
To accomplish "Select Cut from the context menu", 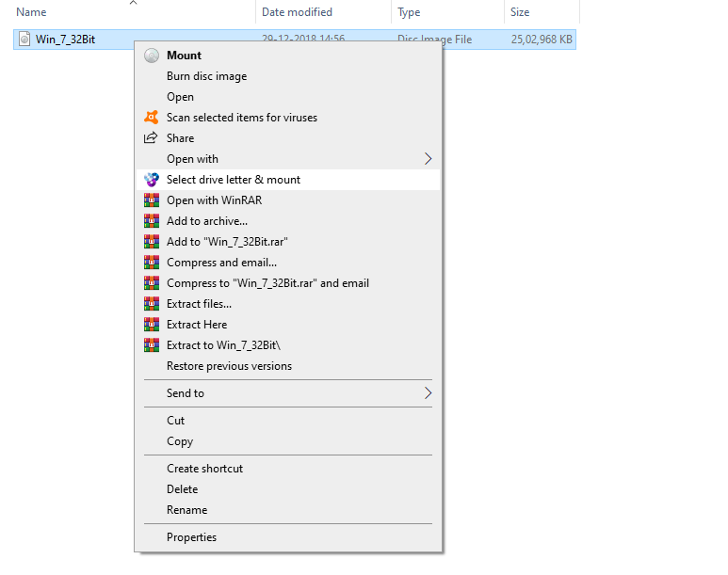I will click(288, 421).
